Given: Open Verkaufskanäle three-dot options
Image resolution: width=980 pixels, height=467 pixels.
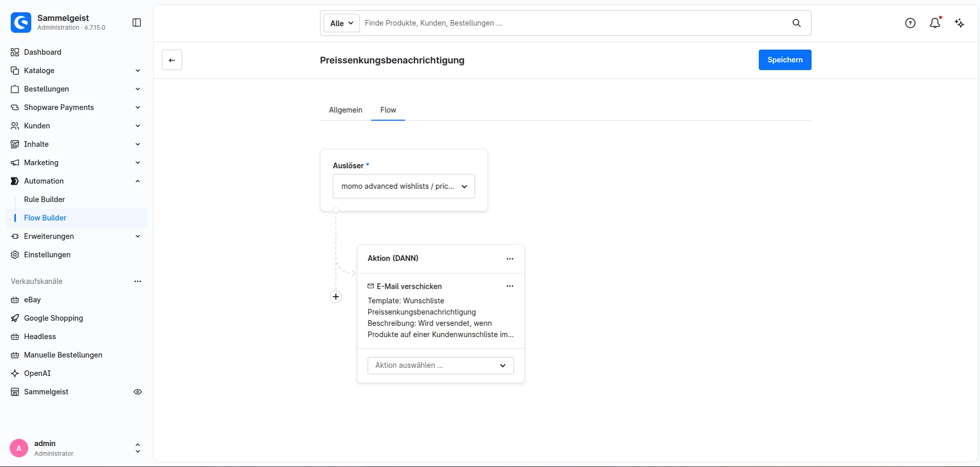Looking at the screenshot, I should pyautogui.click(x=138, y=281).
